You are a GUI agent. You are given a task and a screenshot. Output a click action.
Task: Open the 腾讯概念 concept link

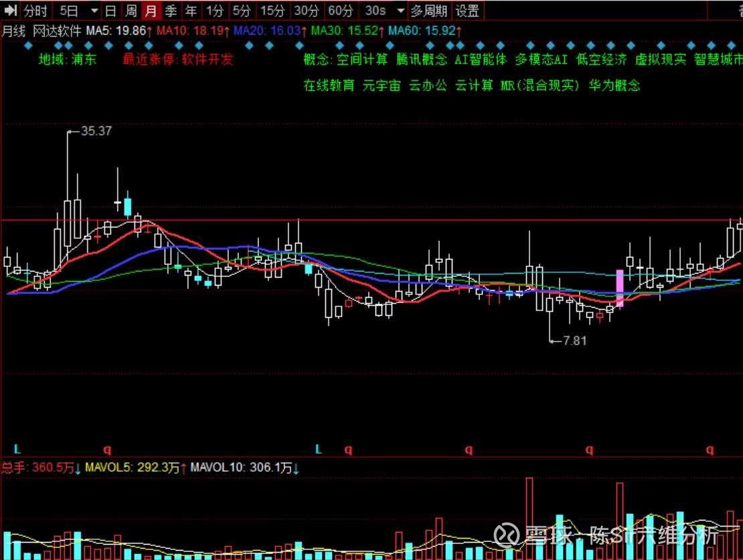(x=422, y=60)
